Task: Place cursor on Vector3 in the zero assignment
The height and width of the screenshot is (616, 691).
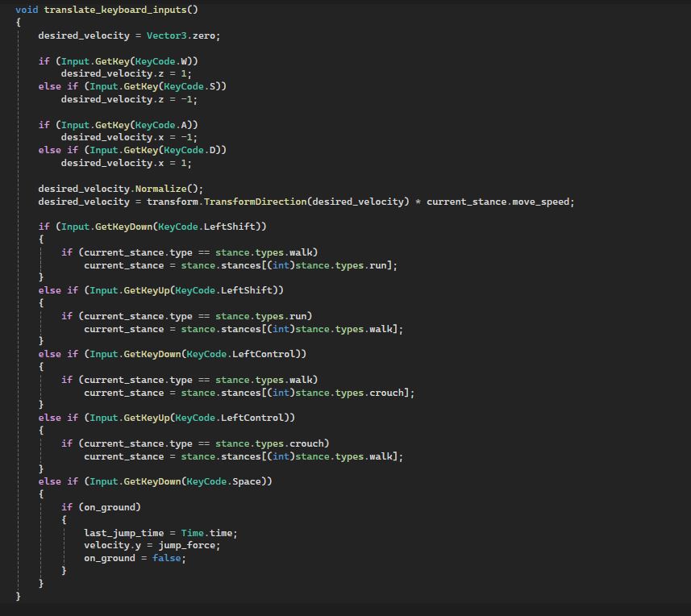Action: coord(166,35)
